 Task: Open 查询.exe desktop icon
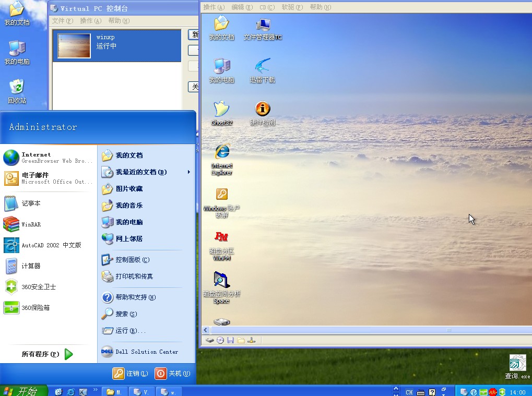coord(517,367)
